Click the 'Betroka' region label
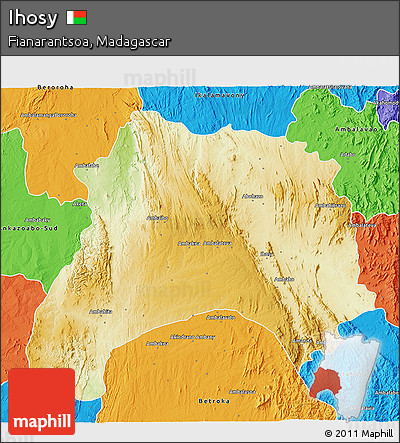400x443 pixels. tap(214, 401)
